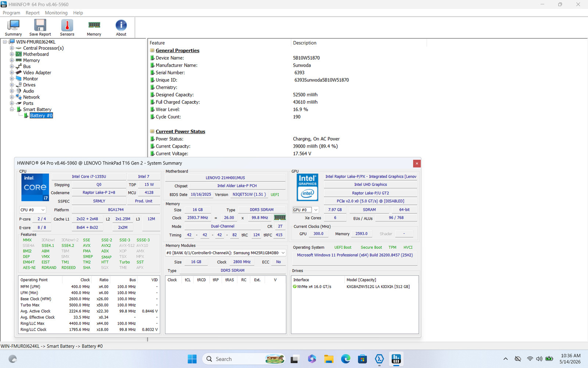This screenshot has width=588, height=368.
Task: Click the Memory toolbar icon
Action: click(x=94, y=28)
